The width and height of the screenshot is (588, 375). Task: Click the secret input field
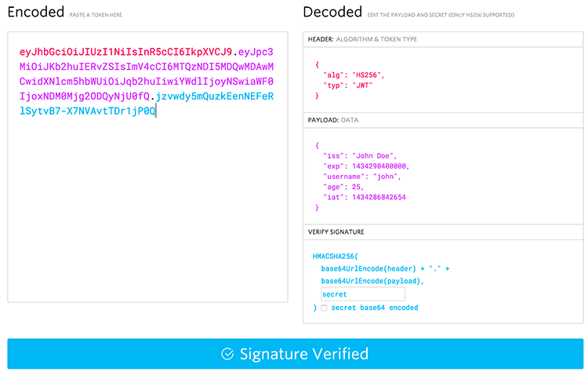362,294
